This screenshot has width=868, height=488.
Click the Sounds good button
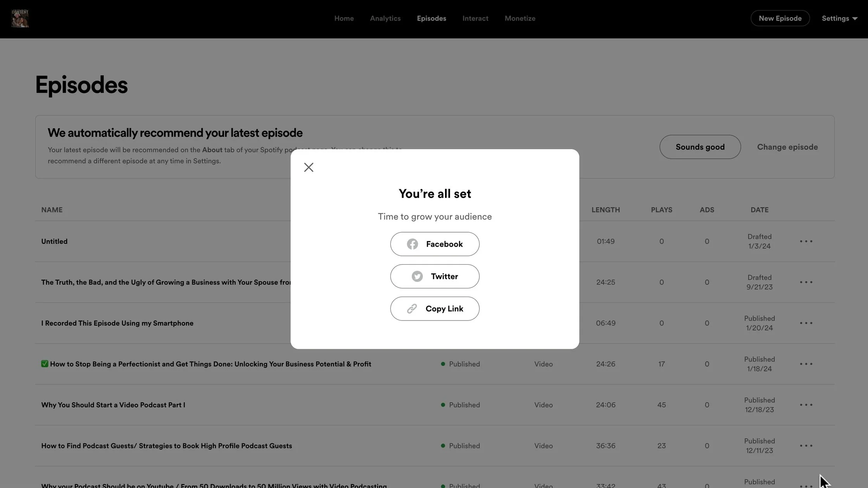pyautogui.click(x=700, y=147)
